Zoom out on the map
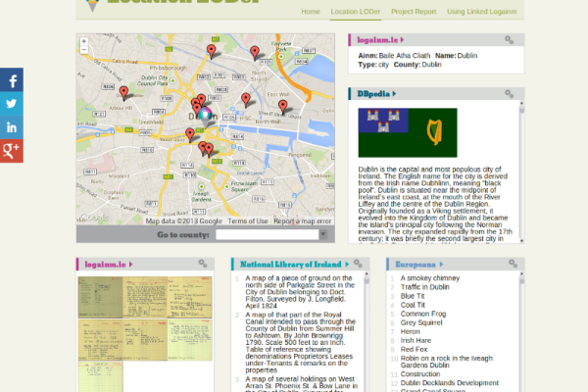 [x=84, y=50]
